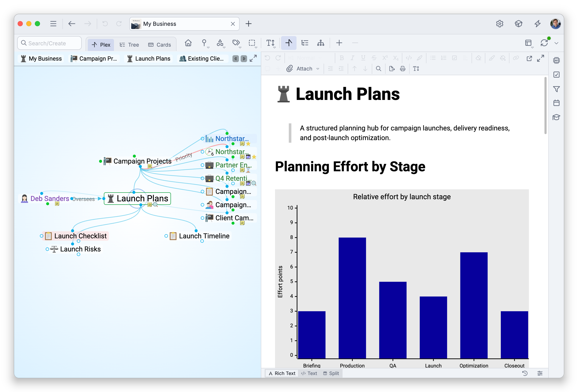This screenshot has height=392, width=578.
Task: Switch to the Plex view tab
Action: click(x=101, y=45)
